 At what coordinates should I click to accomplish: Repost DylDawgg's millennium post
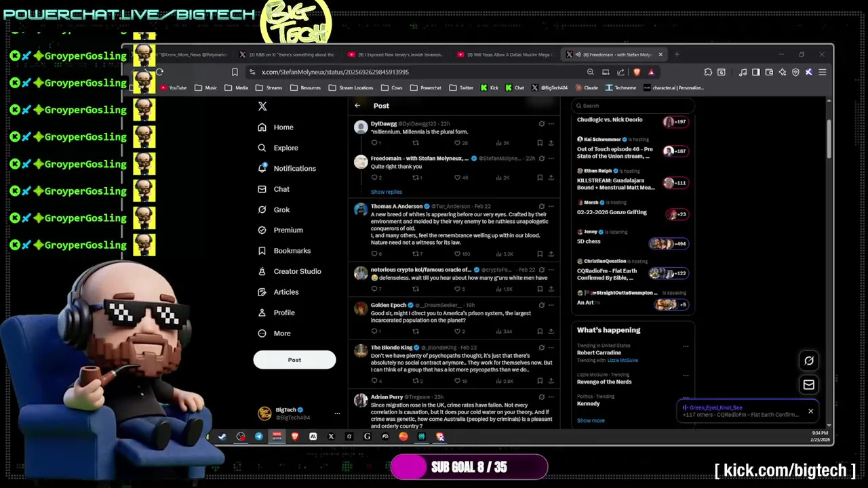click(x=416, y=143)
